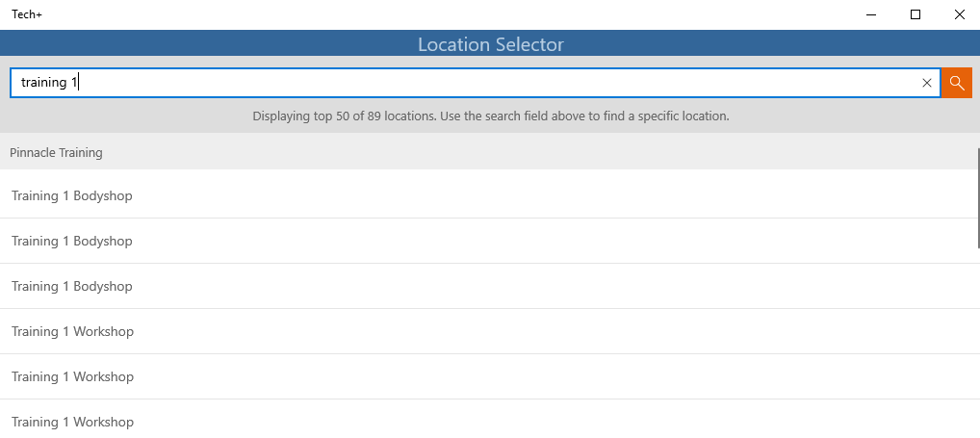Viewport: 980px width, 438px height.
Task: Click the 'training 1' query text
Action: [49, 83]
